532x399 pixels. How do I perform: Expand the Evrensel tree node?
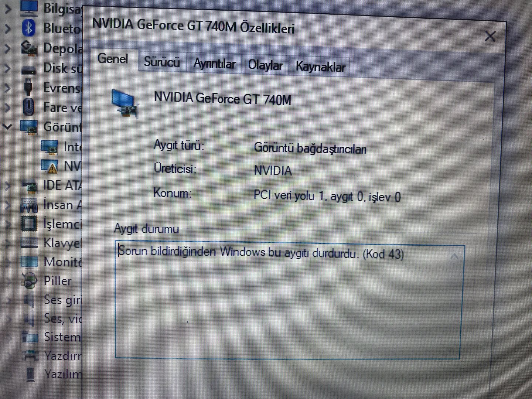pos(7,88)
